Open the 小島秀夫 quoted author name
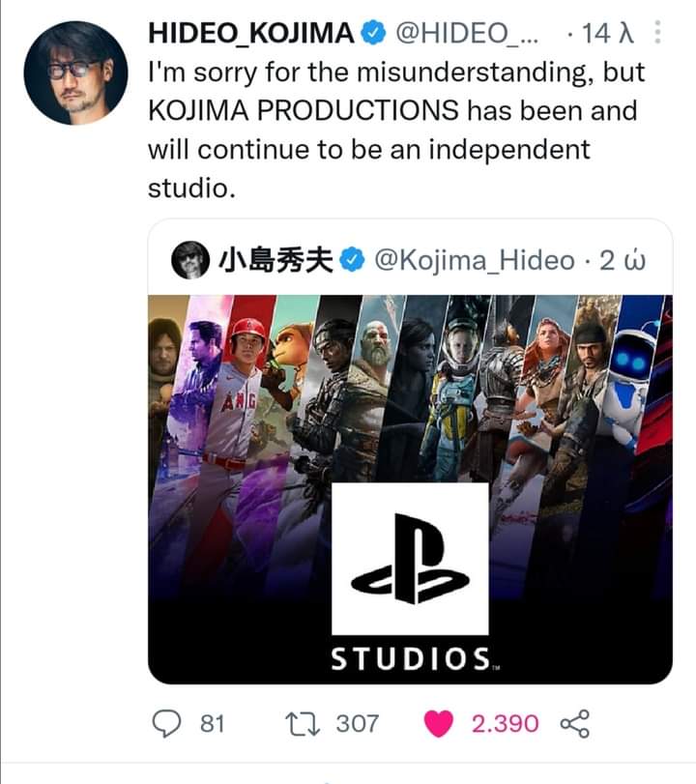Viewport: 696px width, 784px height. pos(275,260)
